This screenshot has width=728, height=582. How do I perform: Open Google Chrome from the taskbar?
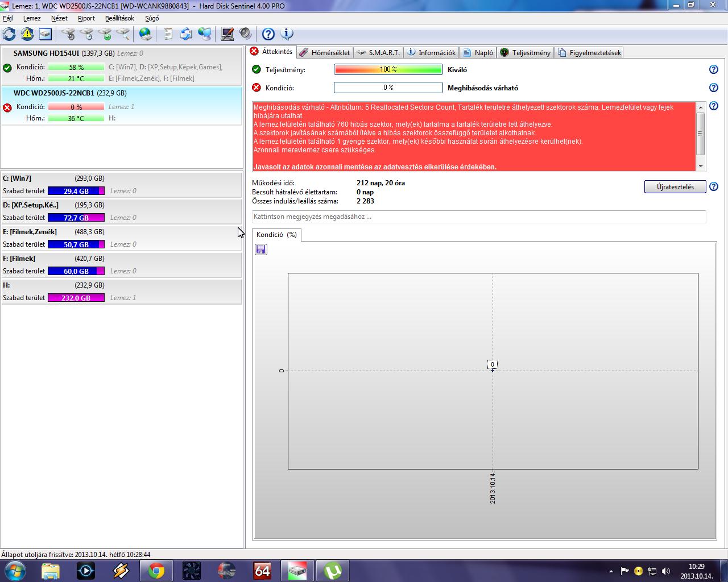tap(156, 570)
